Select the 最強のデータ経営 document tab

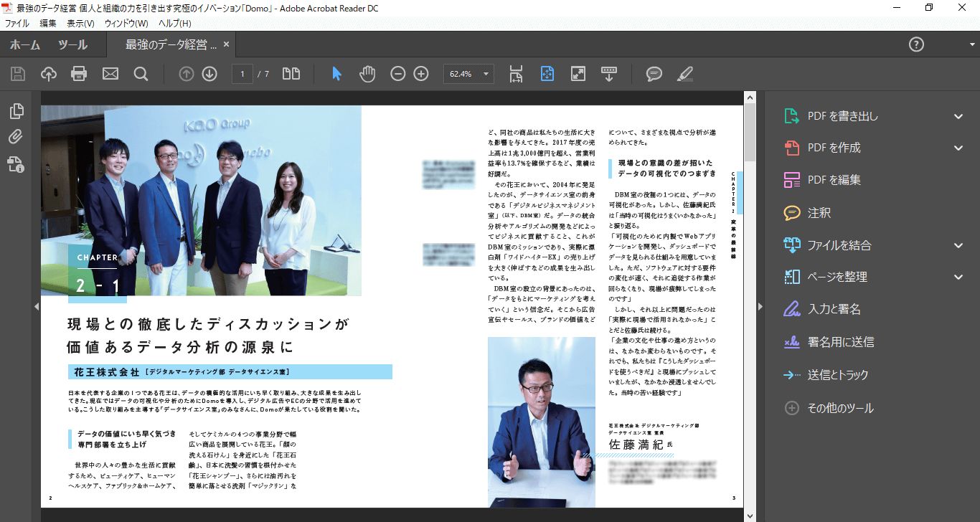tap(171, 44)
